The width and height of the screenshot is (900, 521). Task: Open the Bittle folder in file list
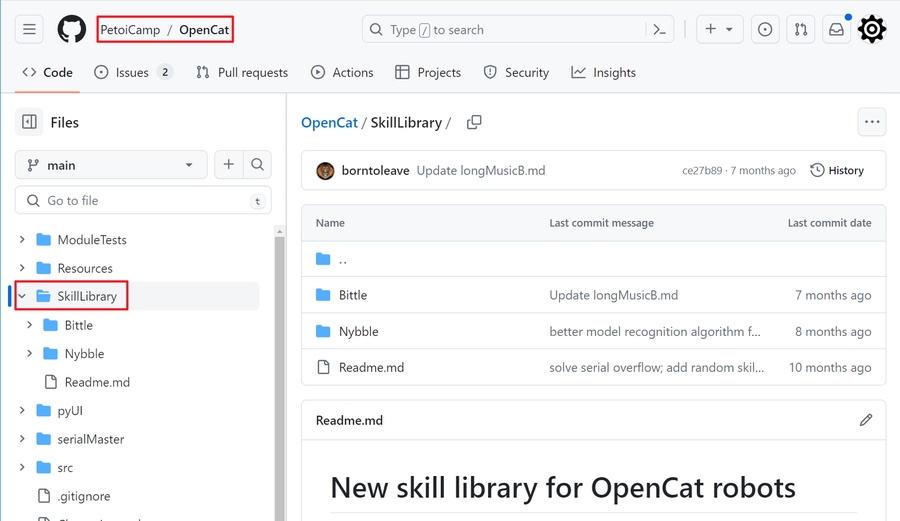353,295
